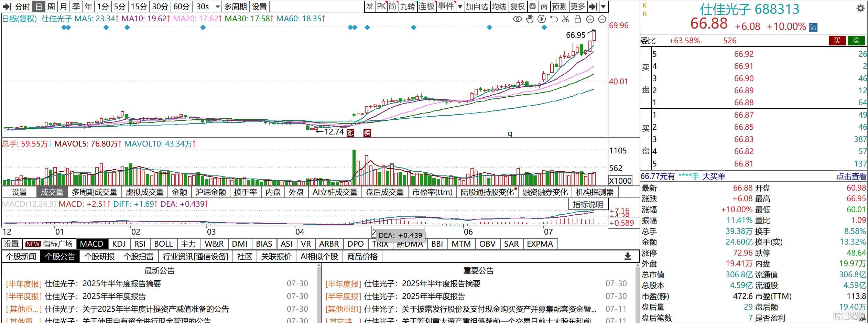Image resolution: width=868 pixels, height=323 pixels.
Task: Zoom in with the plus magnifier icon
Action: tap(590, 20)
